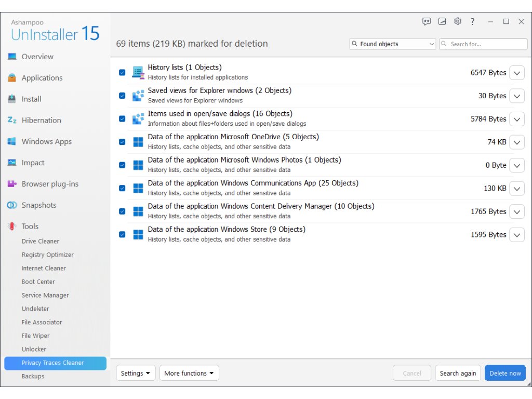This screenshot has width=532, height=399.
Task: Click the Windows Photos row icon
Action: click(x=138, y=165)
